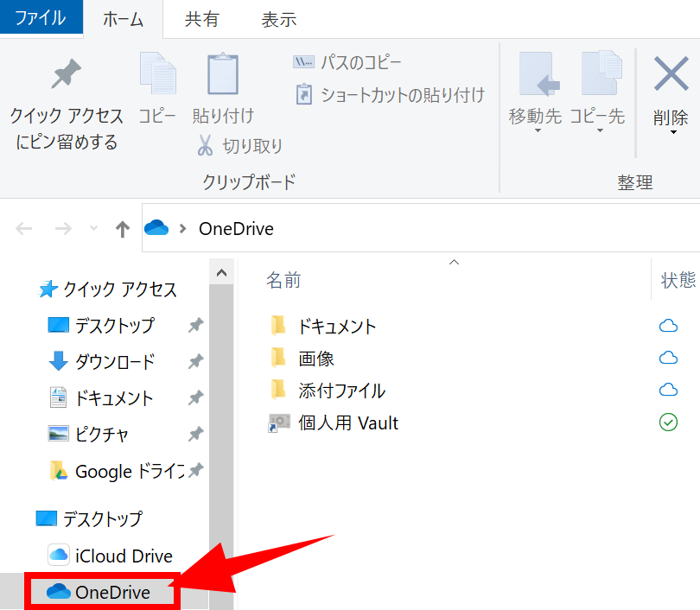The image size is (700, 610).
Task: Pin to Quick Access using pushpin icon
Action: pyautogui.click(x=66, y=73)
